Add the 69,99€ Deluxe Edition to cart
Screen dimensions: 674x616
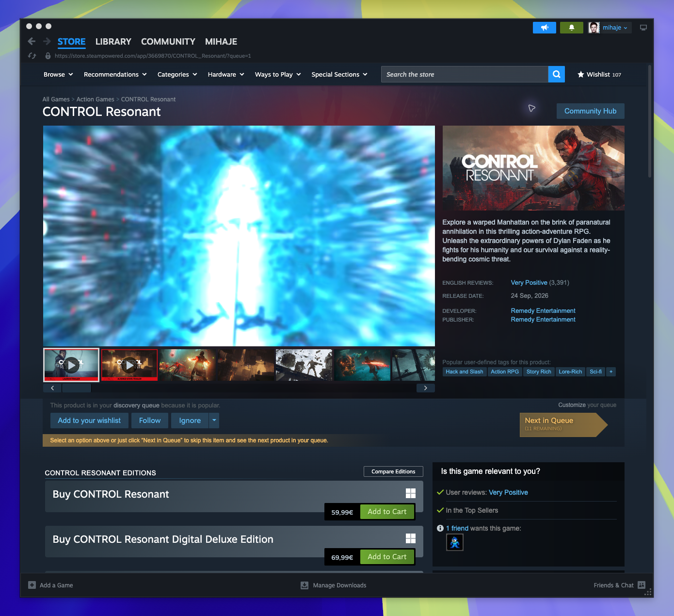point(387,557)
